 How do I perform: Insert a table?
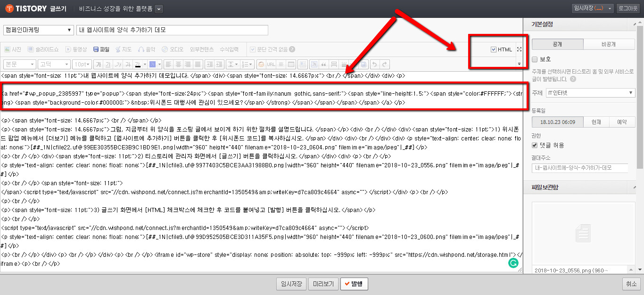[x=291, y=64]
